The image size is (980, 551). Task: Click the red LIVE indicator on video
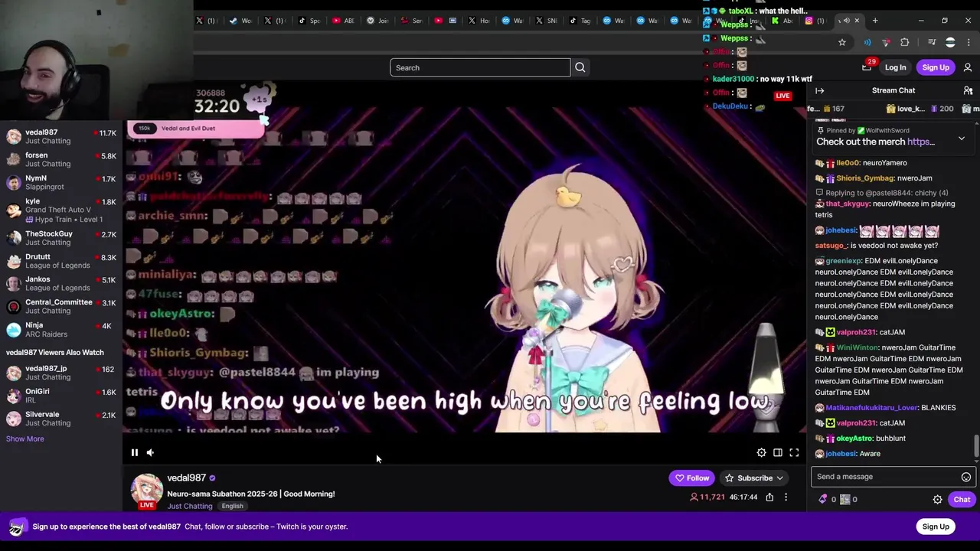782,96
